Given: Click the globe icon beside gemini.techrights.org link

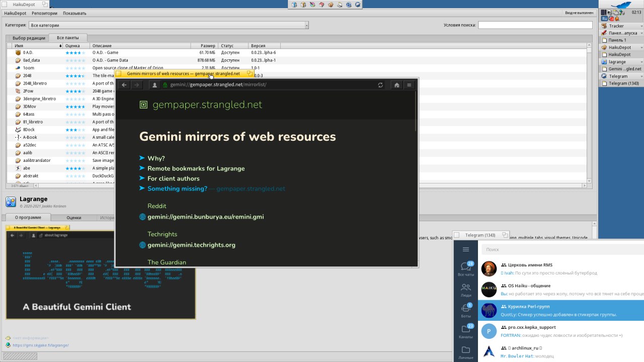Looking at the screenshot, I should point(142,245).
